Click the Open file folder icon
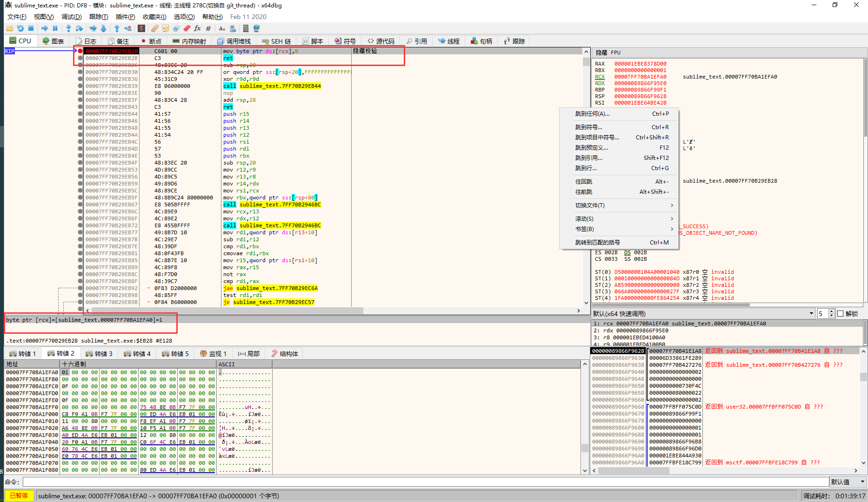 [x=9, y=28]
